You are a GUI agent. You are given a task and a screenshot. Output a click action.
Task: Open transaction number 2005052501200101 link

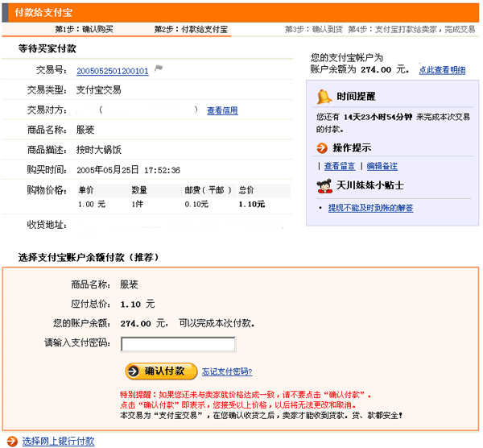pyautogui.click(x=113, y=71)
